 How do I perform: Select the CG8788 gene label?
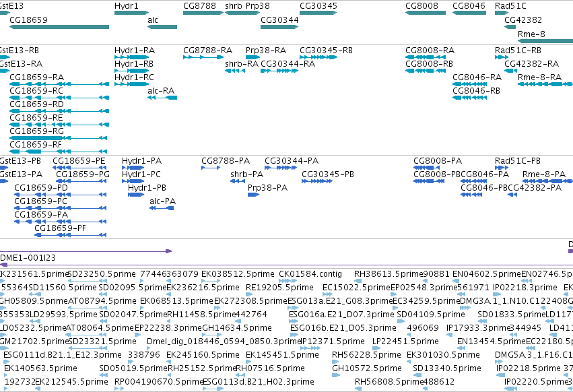(x=199, y=6)
